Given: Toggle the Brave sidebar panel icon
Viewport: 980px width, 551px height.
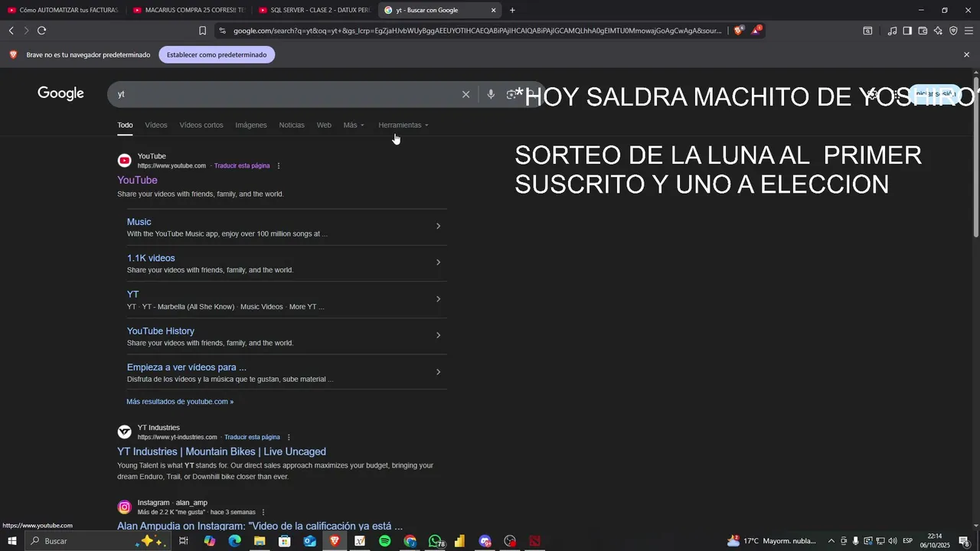Looking at the screenshot, I should tap(907, 31).
